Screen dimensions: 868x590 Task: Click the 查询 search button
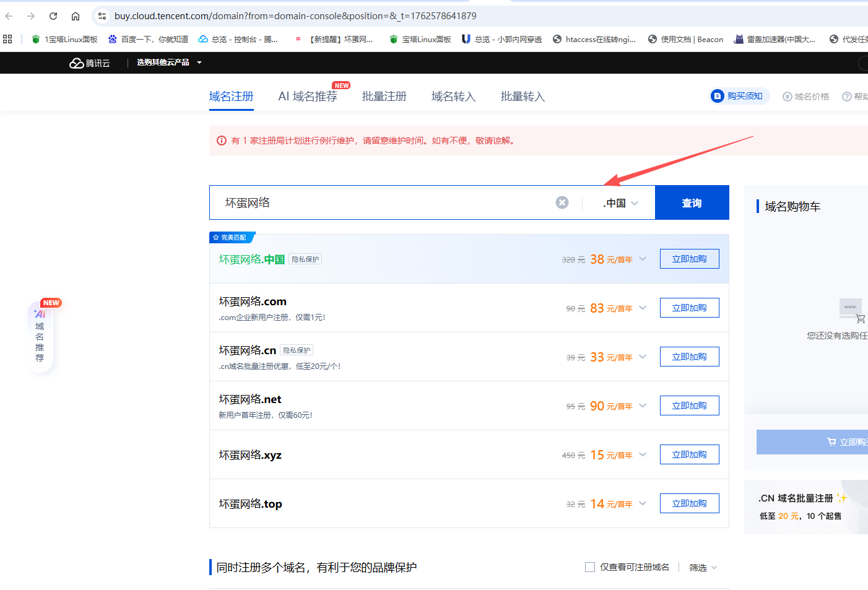coord(692,203)
